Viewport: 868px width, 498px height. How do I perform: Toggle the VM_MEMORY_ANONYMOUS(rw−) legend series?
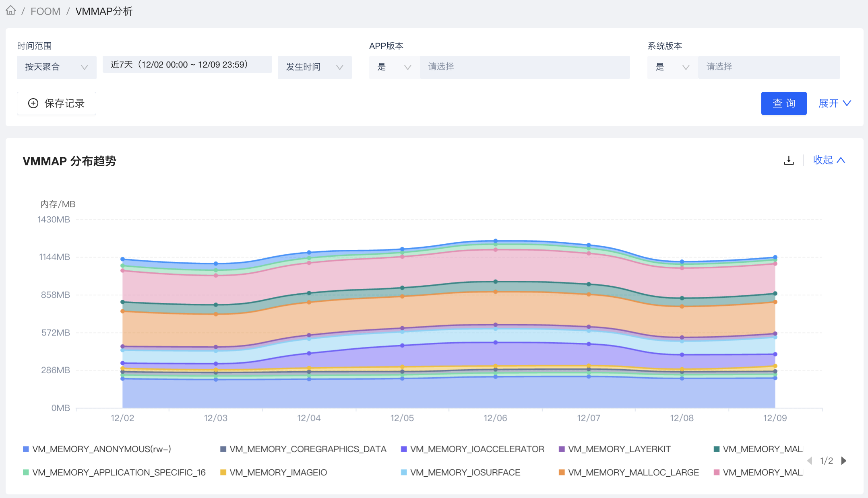[101, 449]
